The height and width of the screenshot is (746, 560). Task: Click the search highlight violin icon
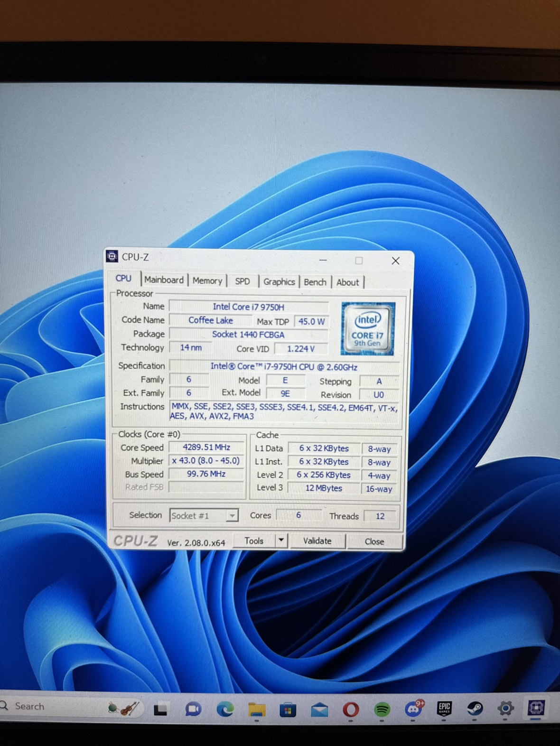pos(123,709)
